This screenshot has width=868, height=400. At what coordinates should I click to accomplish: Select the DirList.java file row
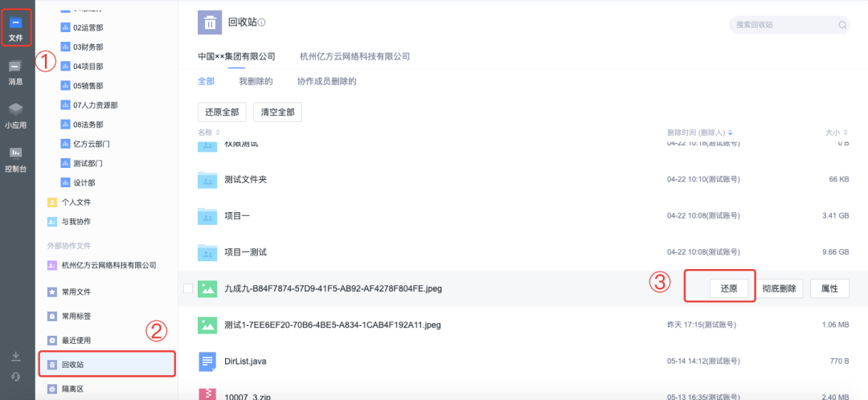(x=523, y=361)
